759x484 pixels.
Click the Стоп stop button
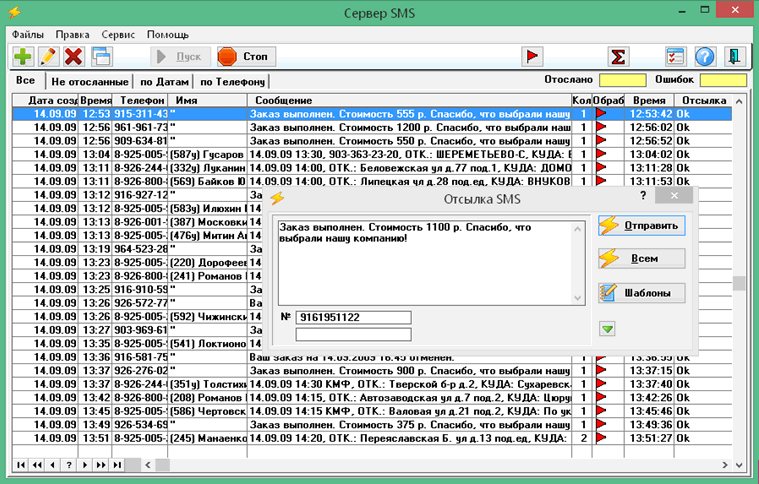(246, 57)
